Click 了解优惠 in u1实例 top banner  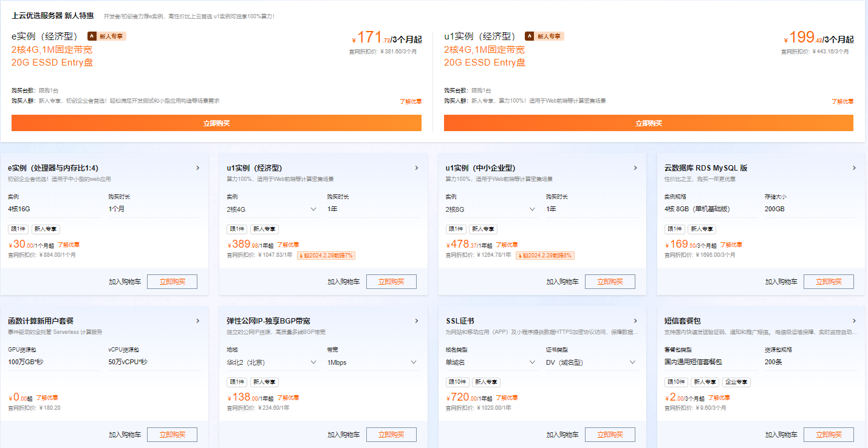point(842,101)
